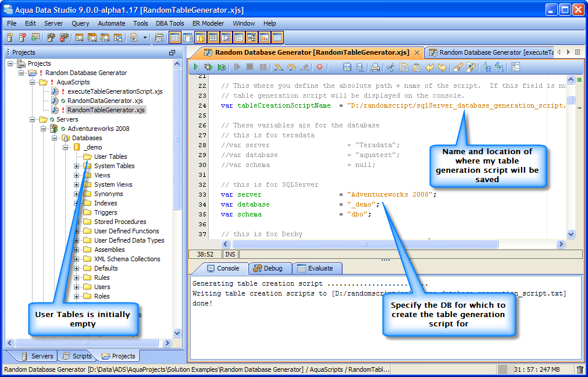Undo with the yellow left arrow icon
Viewport: 588px width, 377px height.
tap(429, 67)
